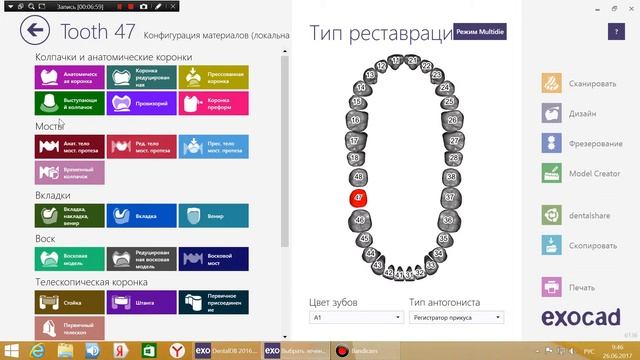Select the Первичный телескоп tile
The height and width of the screenshot is (360, 640).
(70, 328)
